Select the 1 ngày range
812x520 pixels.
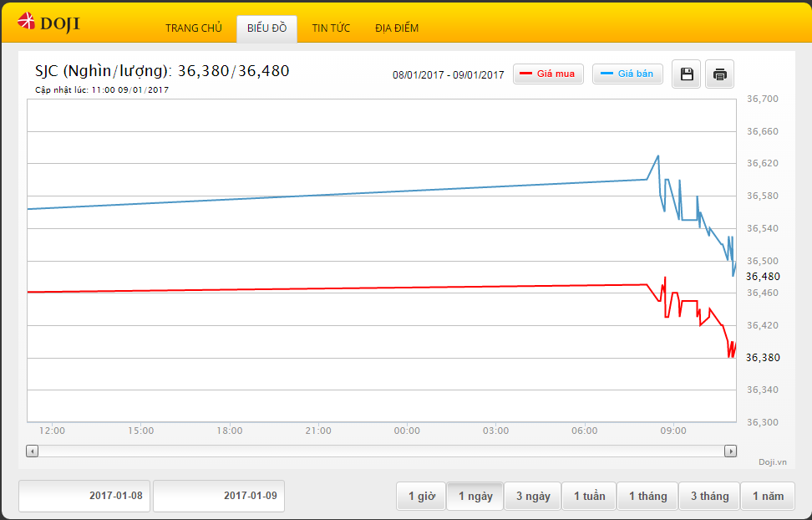(x=475, y=496)
